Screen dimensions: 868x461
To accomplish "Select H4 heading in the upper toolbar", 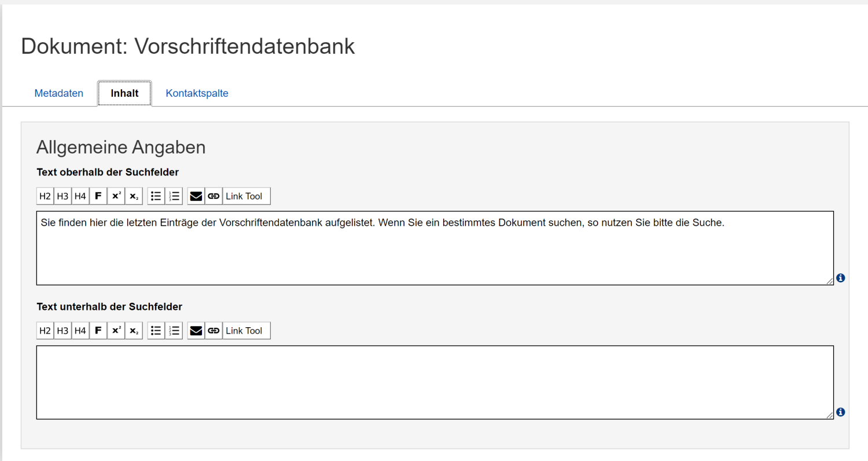I will 80,196.
